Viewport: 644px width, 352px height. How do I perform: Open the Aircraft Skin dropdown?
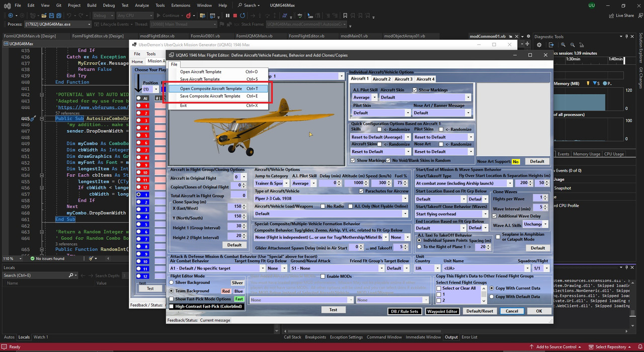coord(468,98)
